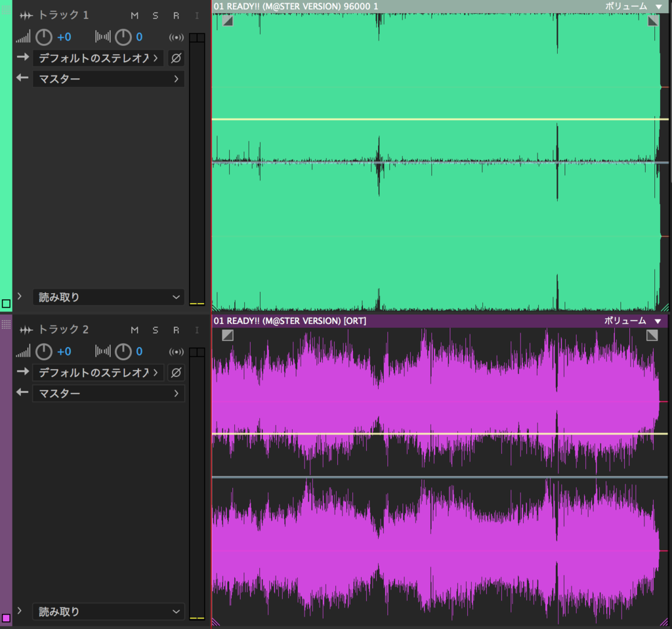The height and width of the screenshot is (629, 672).
Task: Click Track 1 input arrow icon
Action: [23, 57]
